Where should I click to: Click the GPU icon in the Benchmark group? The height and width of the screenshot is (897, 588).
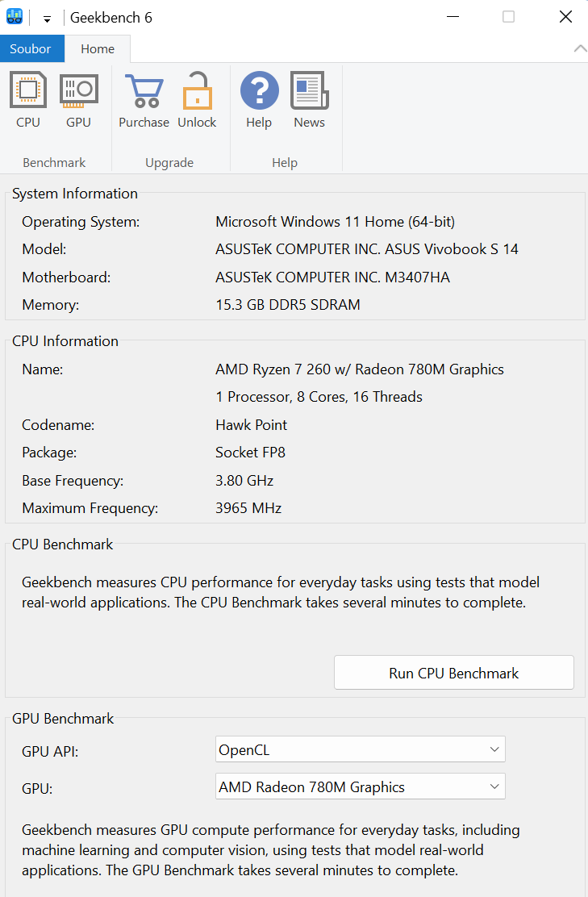pyautogui.click(x=78, y=90)
